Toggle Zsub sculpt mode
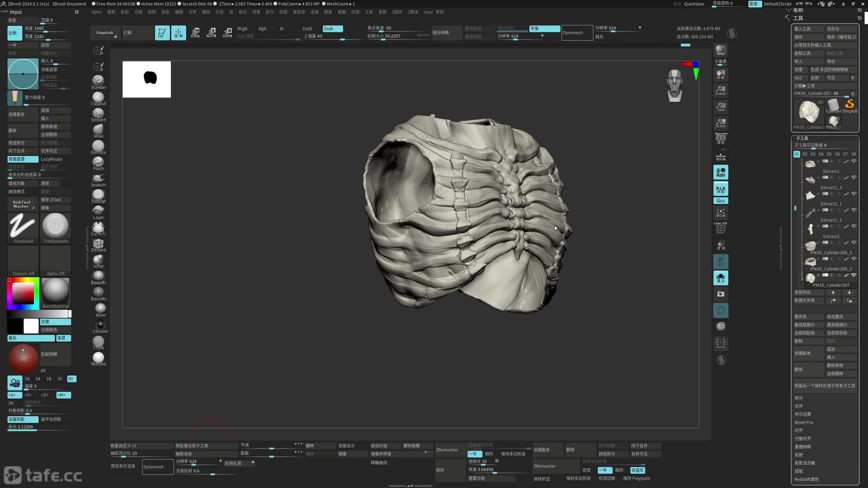This screenshot has height=488, width=868. [x=332, y=28]
